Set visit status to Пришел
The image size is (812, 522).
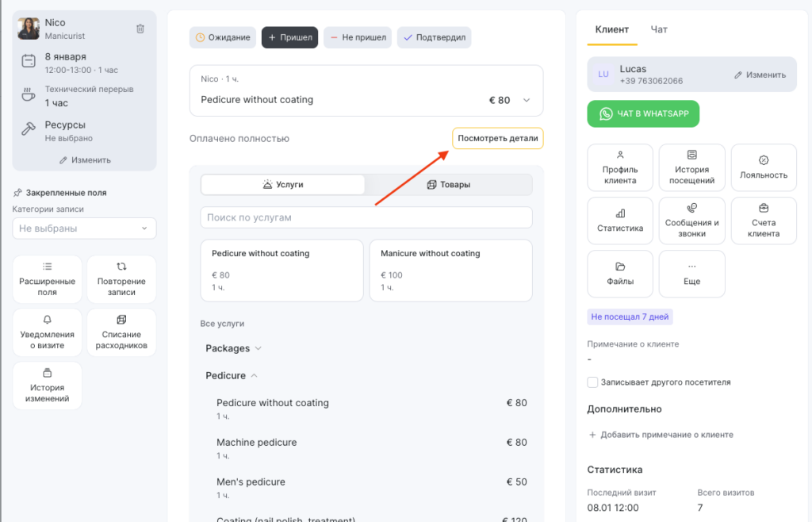290,37
